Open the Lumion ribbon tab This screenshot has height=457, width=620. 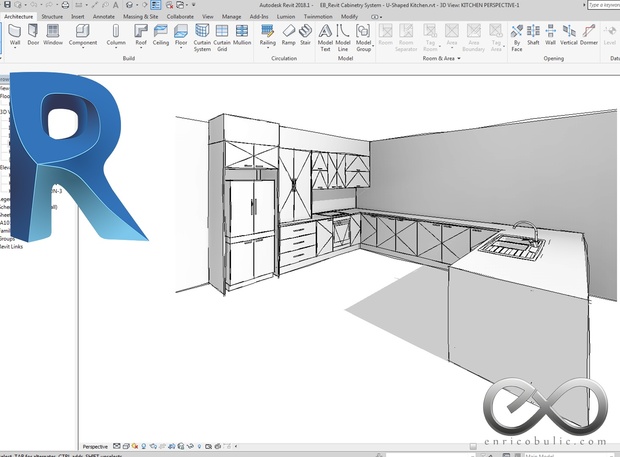[x=285, y=17]
